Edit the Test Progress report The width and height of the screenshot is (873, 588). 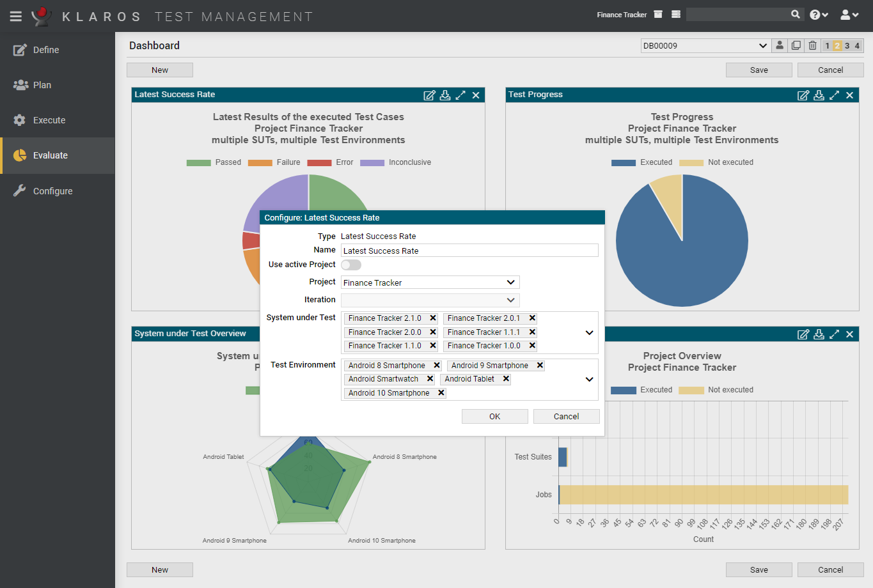(803, 95)
